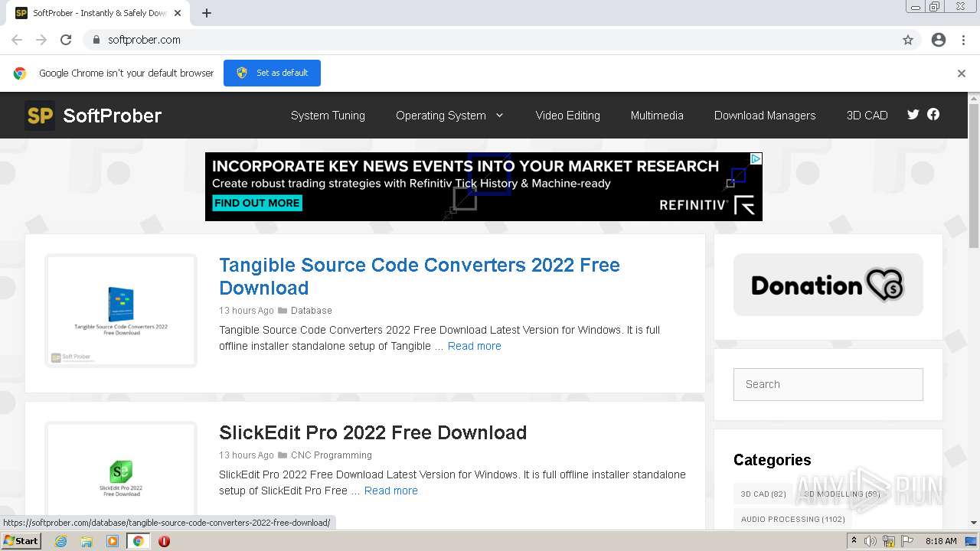The height and width of the screenshot is (551, 980).
Task: Close the Refinitiv ad via AdChoices icon
Action: coord(755,159)
